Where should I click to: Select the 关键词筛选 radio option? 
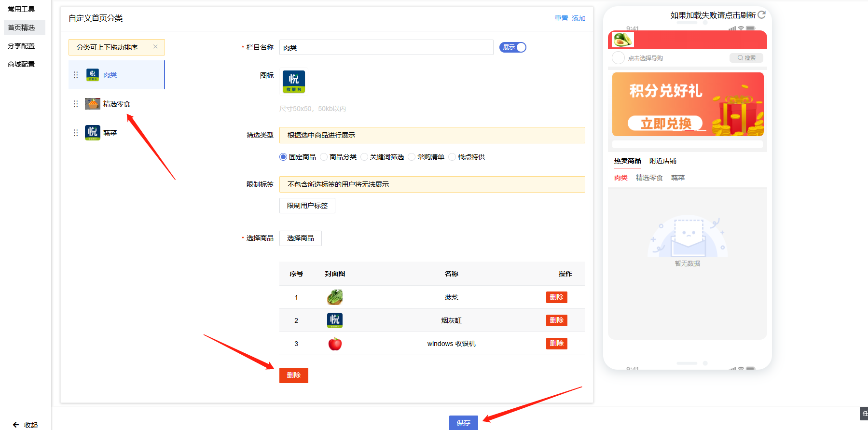click(364, 157)
